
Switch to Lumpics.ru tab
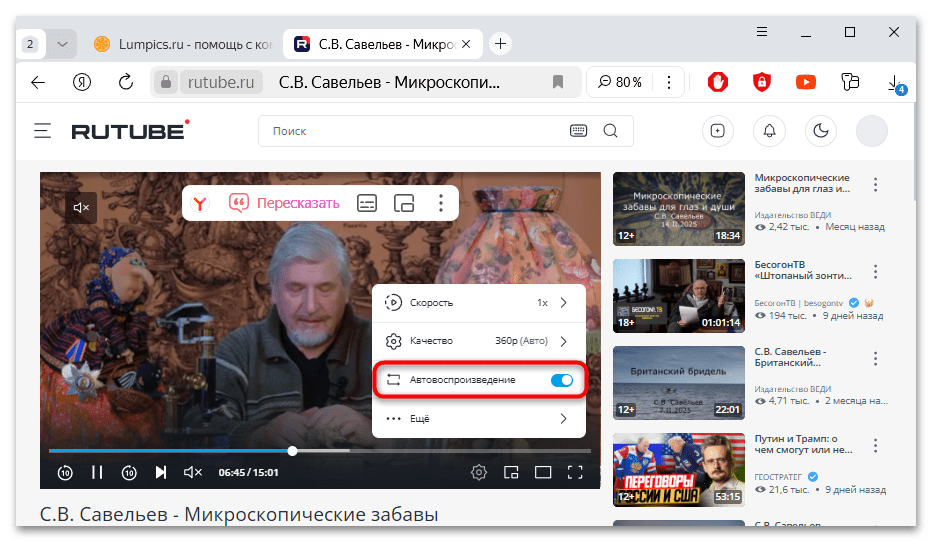(184, 44)
